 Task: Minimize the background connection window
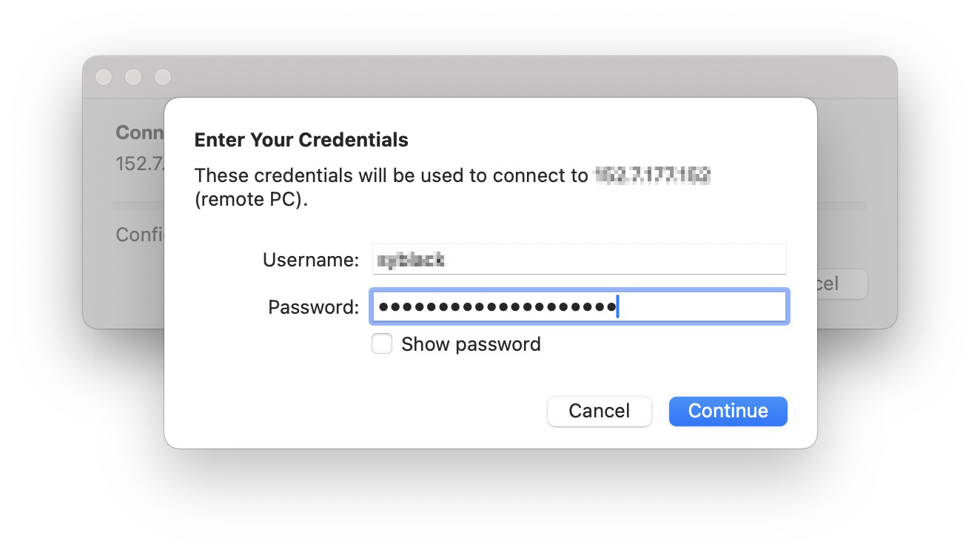click(x=133, y=77)
